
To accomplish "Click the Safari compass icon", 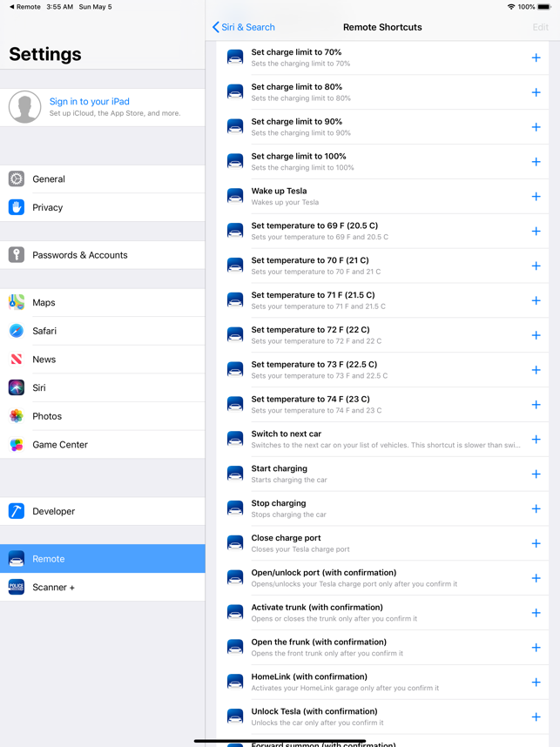I will tap(17, 331).
